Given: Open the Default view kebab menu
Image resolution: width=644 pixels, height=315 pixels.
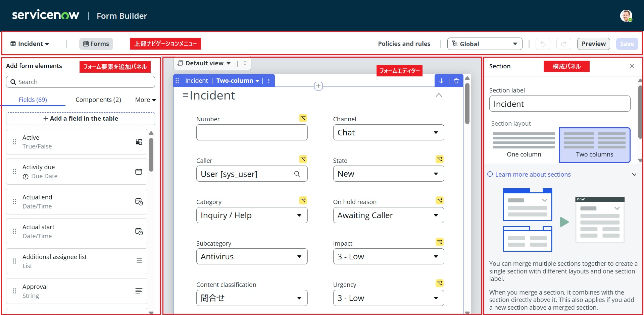Looking at the screenshot, I should [245, 63].
